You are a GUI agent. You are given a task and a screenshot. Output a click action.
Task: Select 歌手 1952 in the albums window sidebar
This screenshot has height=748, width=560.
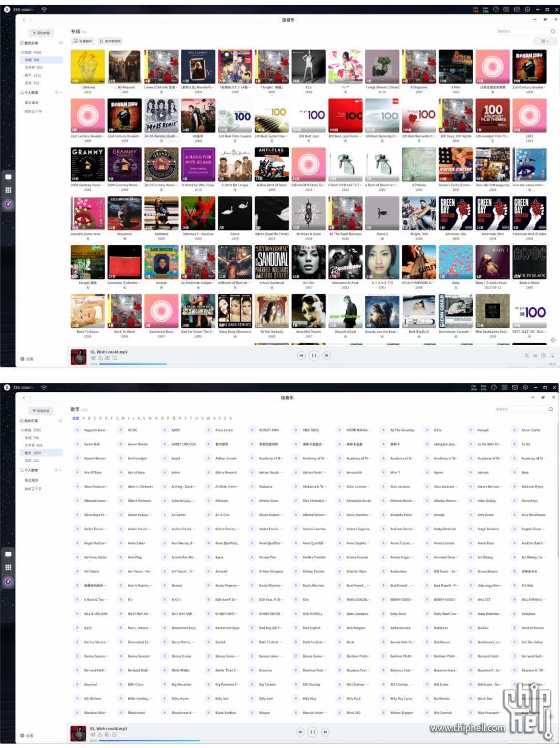click(33, 75)
